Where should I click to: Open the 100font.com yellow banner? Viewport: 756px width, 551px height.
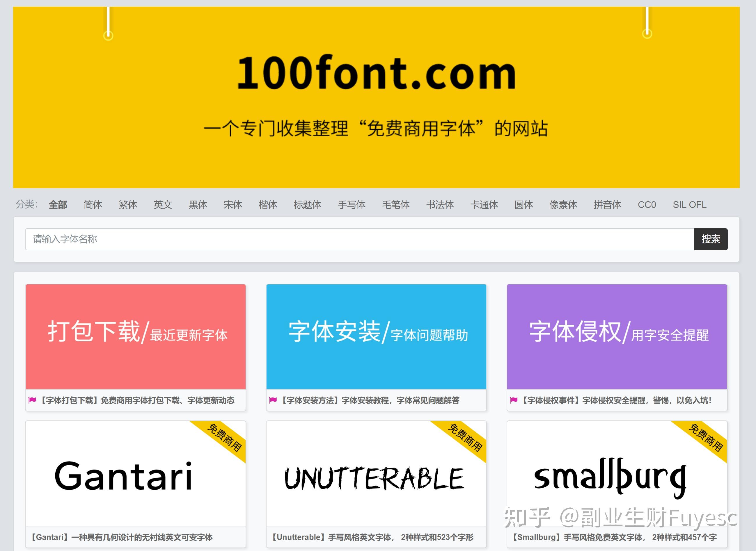[x=376, y=97]
